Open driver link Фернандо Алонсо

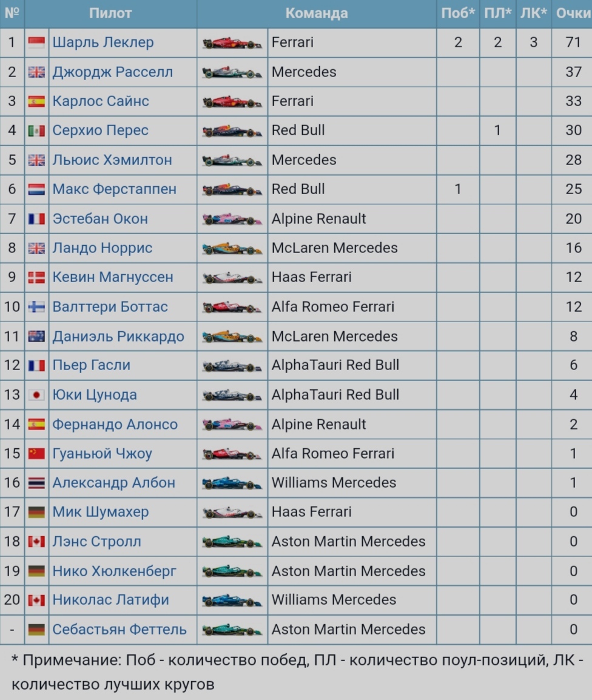point(115,424)
